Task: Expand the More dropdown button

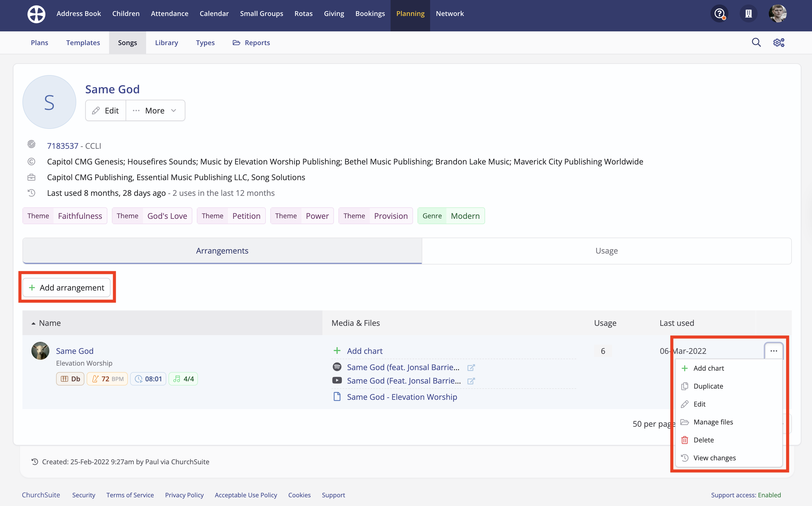Action: coord(155,110)
